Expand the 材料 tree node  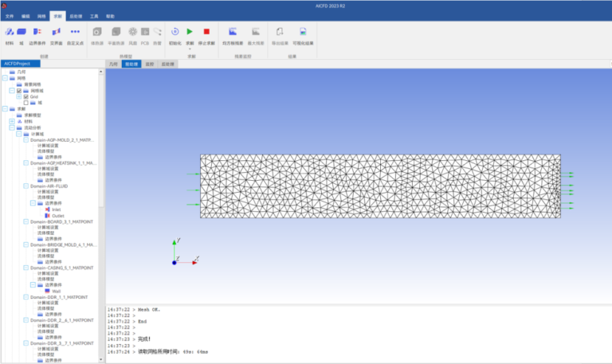tap(12, 121)
